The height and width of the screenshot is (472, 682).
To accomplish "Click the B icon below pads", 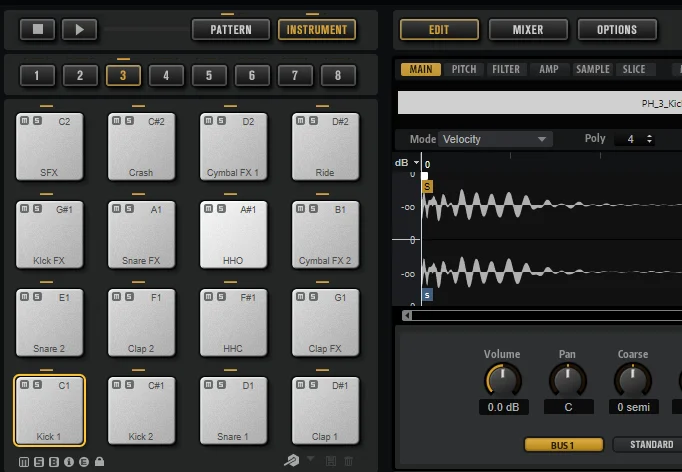I will (x=54, y=462).
